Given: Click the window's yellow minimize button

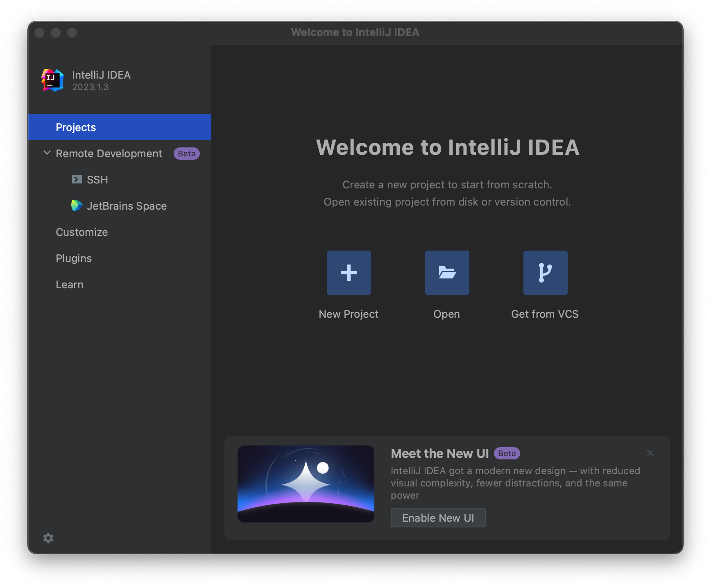Looking at the screenshot, I should tap(56, 33).
